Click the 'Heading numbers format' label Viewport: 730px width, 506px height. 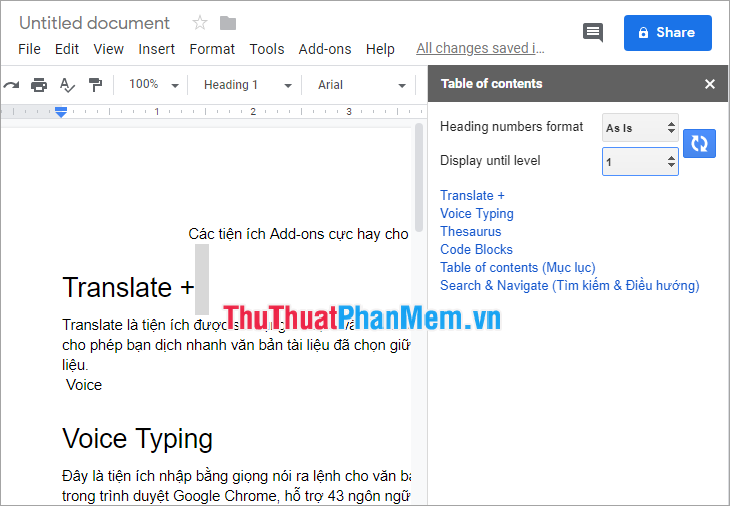pyautogui.click(x=511, y=127)
